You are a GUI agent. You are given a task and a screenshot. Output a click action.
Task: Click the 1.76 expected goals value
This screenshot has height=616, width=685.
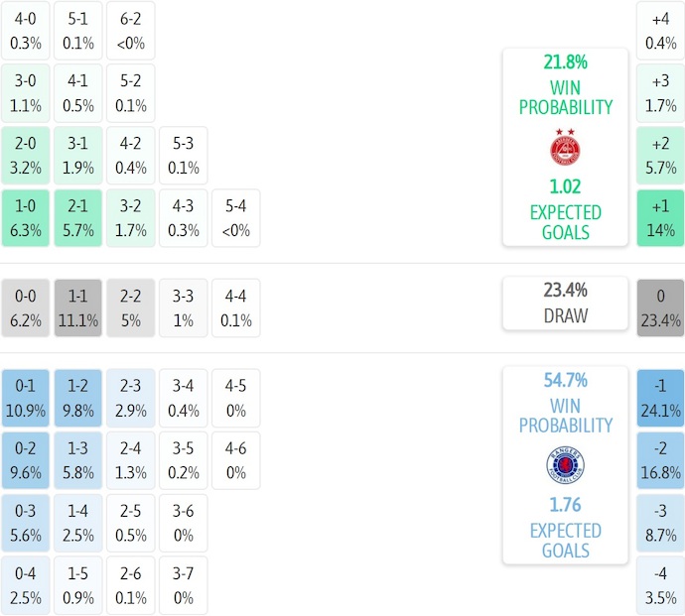tap(565, 504)
